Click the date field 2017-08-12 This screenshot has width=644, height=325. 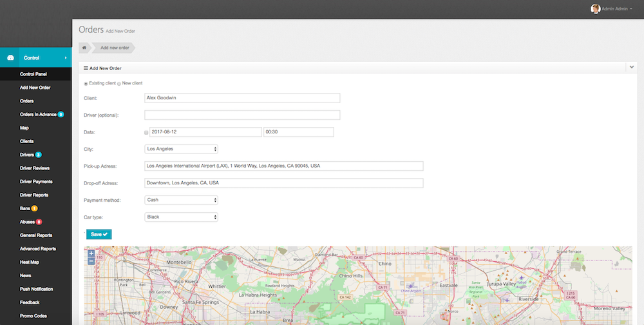click(x=205, y=132)
